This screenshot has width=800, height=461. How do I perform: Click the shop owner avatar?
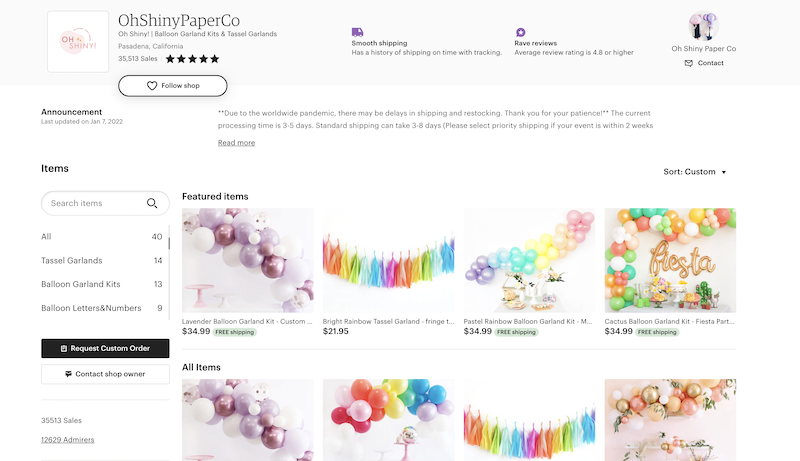pos(704,25)
